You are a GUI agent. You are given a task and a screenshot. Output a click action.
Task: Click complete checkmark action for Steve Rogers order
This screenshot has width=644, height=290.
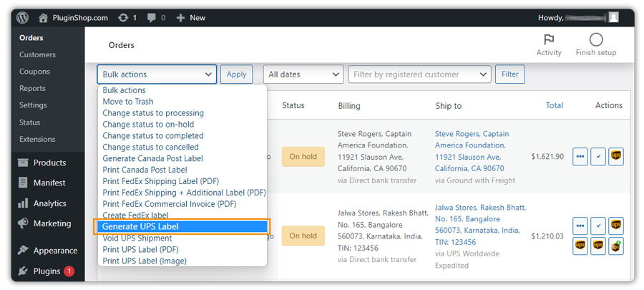598,157
